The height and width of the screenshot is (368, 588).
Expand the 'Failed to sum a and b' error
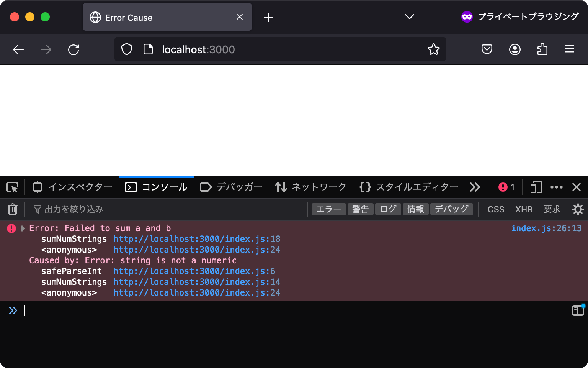point(23,228)
